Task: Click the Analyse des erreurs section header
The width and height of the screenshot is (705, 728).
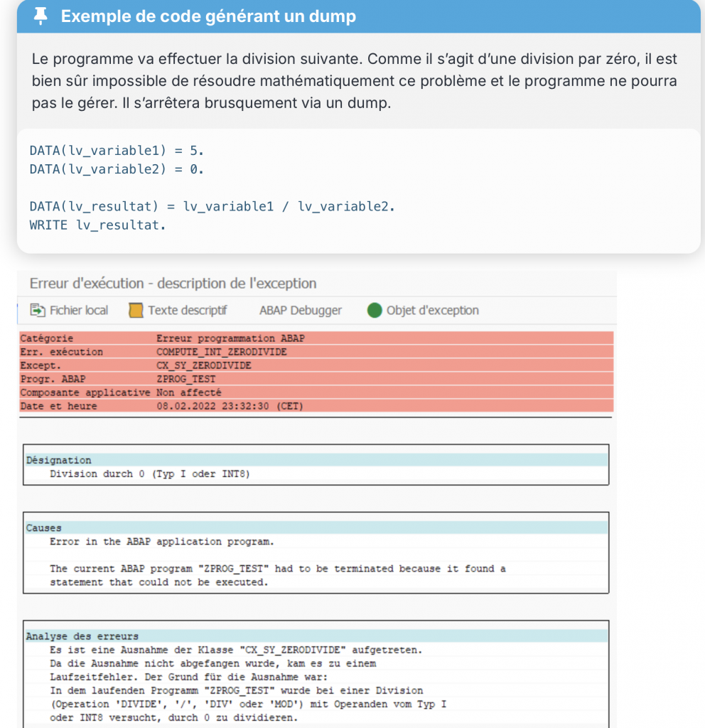Action: coord(82,636)
